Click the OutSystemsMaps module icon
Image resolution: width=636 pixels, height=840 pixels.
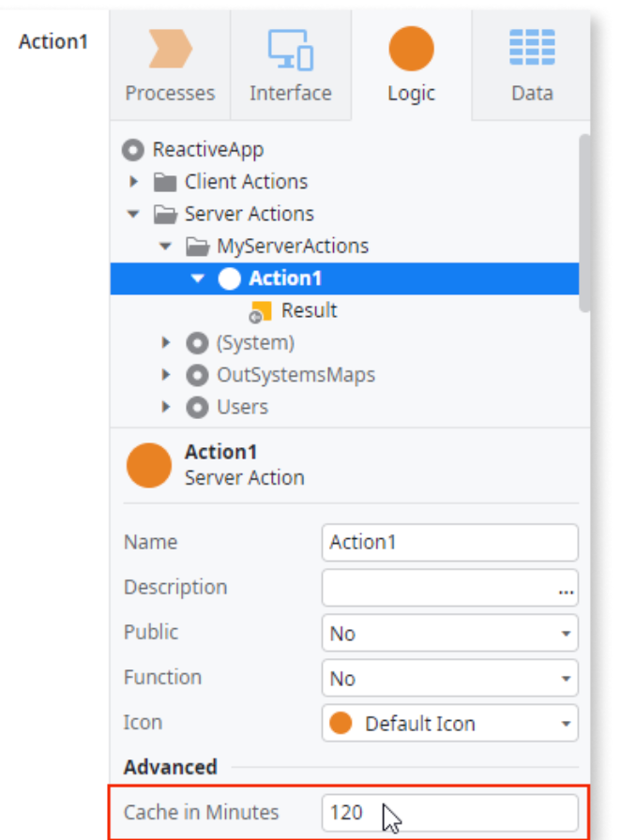click(x=197, y=375)
